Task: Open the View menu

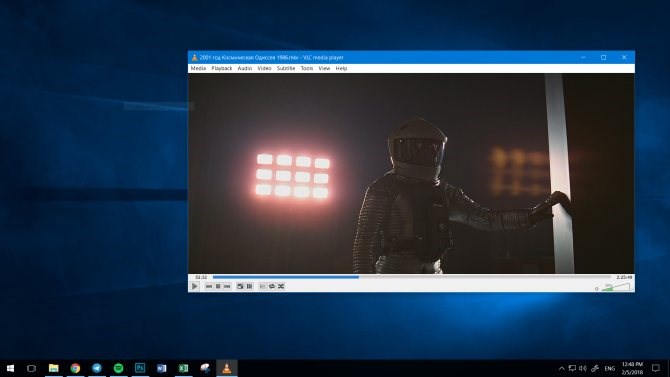Action: point(324,68)
